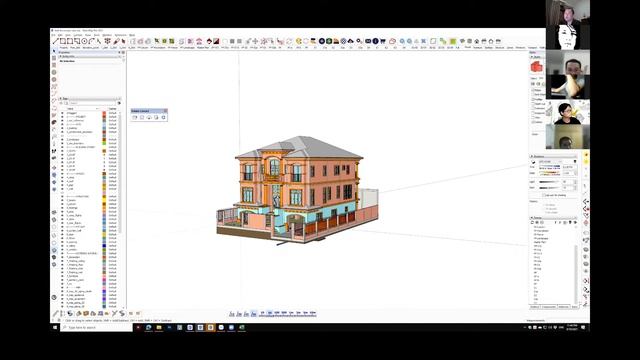
Task: Click Update Scene icon in Scenes panel
Action: coord(532,222)
